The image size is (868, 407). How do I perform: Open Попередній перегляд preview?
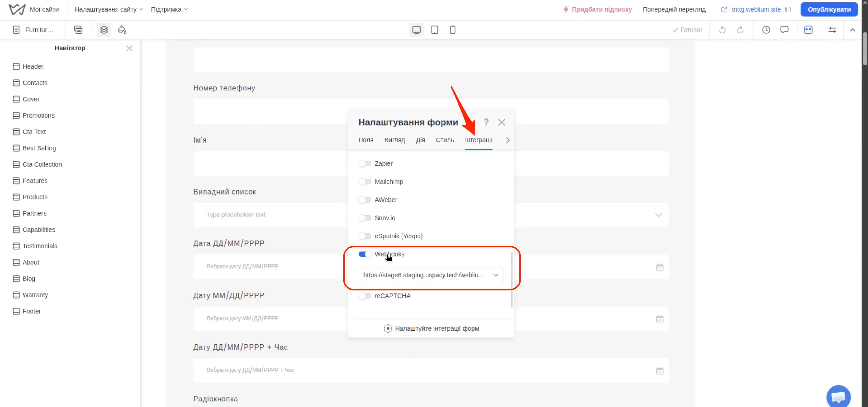[x=674, y=9]
